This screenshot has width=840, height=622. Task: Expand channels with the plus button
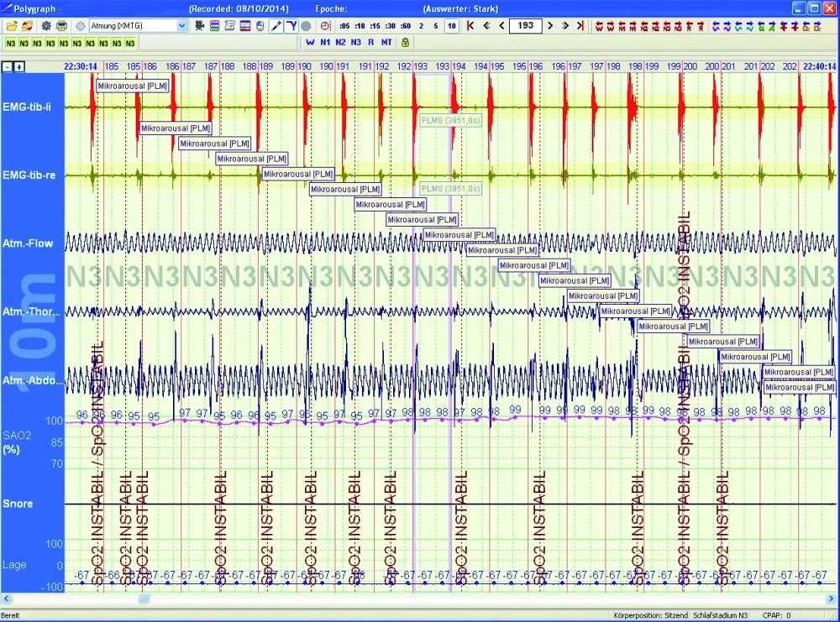point(19,66)
